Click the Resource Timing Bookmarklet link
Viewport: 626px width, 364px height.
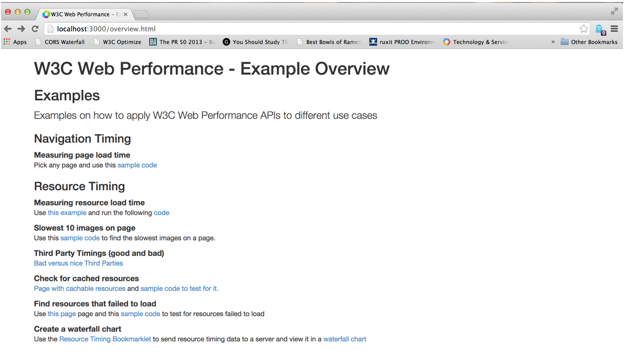tap(105, 339)
